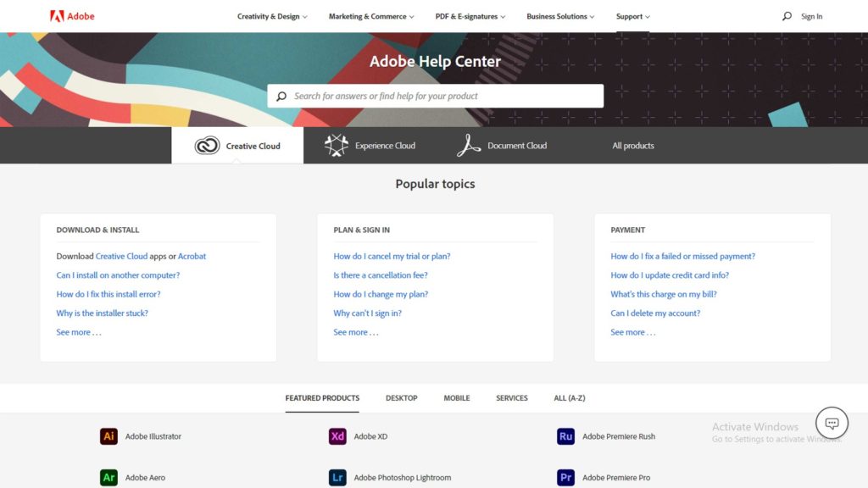
Task: Click the Adobe logo in header
Action: pos(72,16)
